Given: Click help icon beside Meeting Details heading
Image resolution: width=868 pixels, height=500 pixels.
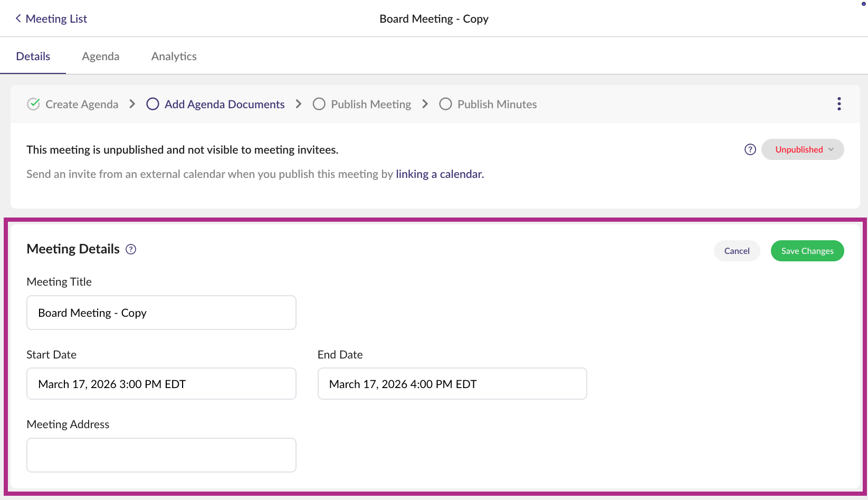Looking at the screenshot, I should pyautogui.click(x=131, y=249).
